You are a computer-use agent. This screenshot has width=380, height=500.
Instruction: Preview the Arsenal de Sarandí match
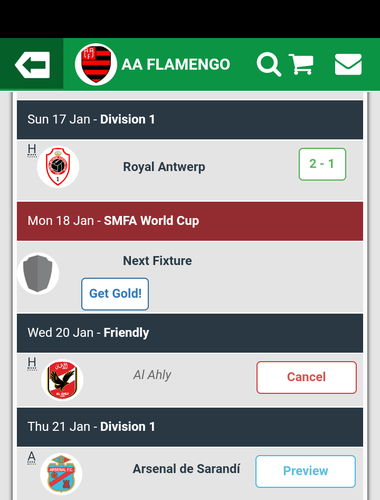point(306,471)
